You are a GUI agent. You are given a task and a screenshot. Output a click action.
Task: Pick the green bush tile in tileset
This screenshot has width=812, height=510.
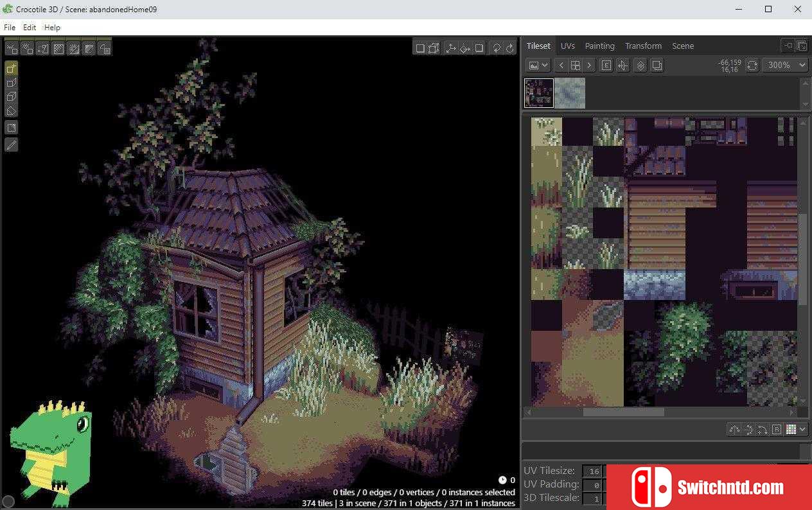coord(684,346)
